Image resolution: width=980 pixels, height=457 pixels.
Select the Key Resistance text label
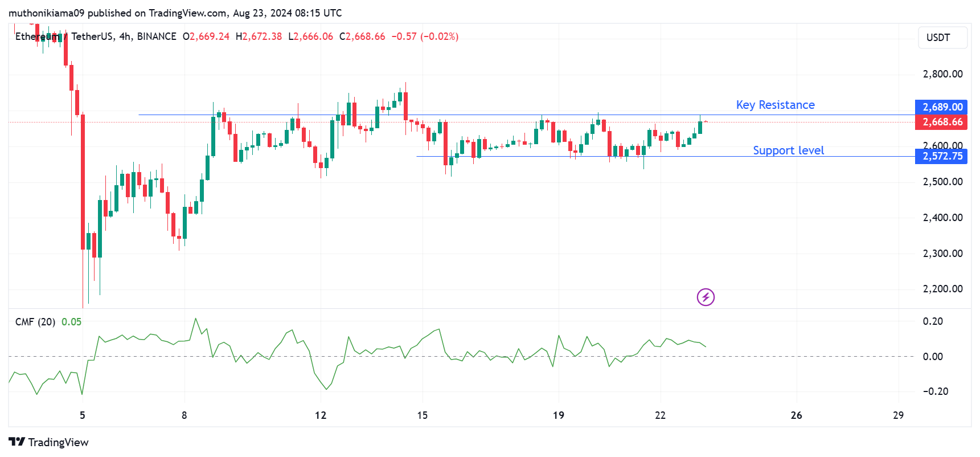click(775, 105)
